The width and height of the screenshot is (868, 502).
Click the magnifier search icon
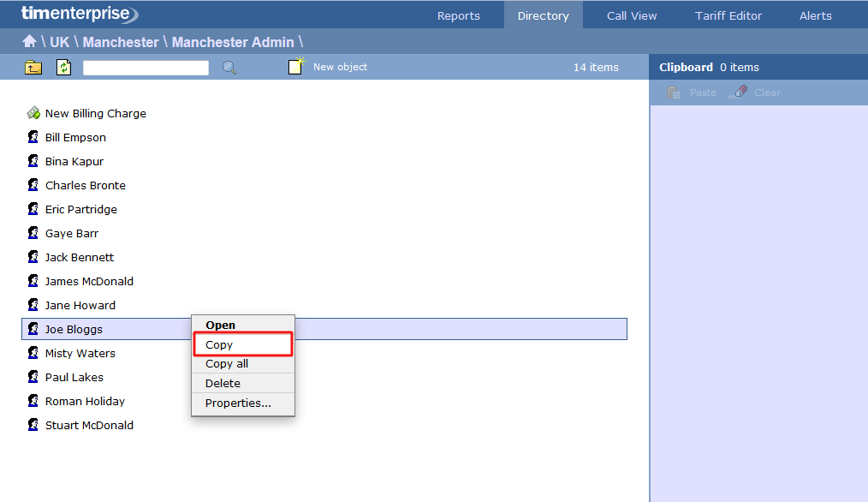(229, 68)
